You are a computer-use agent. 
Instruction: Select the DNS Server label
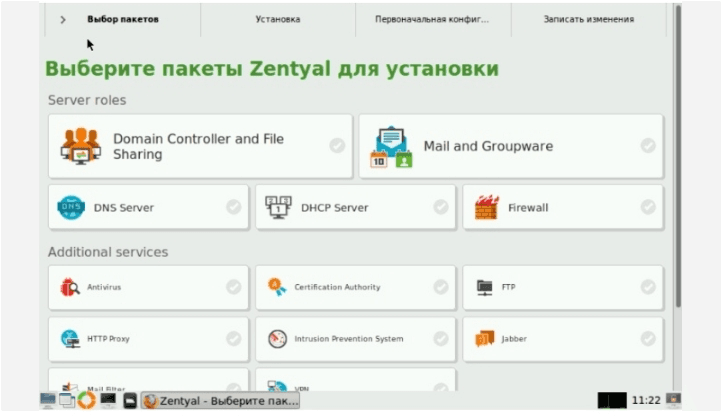point(124,208)
